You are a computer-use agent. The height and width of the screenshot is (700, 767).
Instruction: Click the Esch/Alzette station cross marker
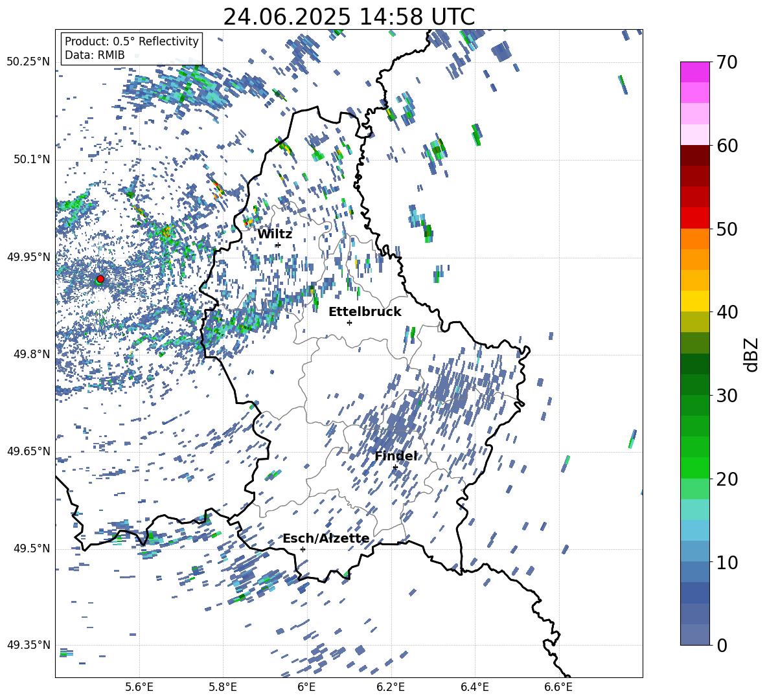click(x=303, y=549)
